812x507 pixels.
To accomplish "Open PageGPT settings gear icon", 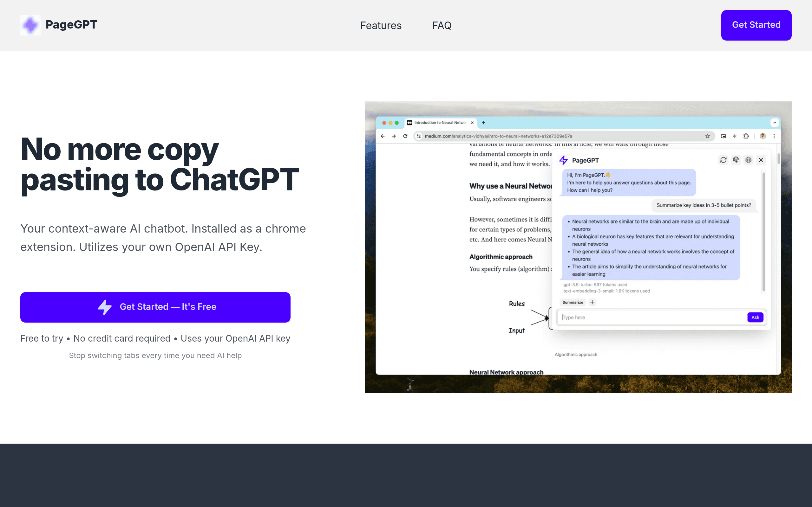I will click(748, 160).
